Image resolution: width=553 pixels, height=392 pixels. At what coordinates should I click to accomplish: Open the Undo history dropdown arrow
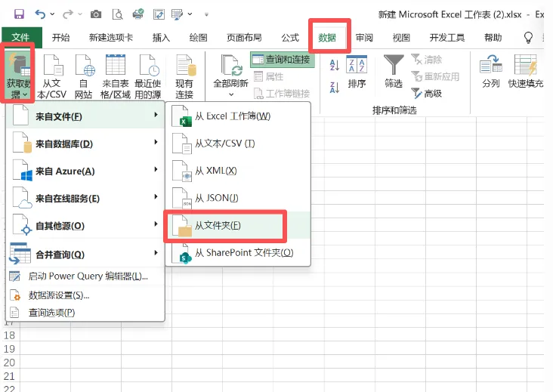pos(52,14)
